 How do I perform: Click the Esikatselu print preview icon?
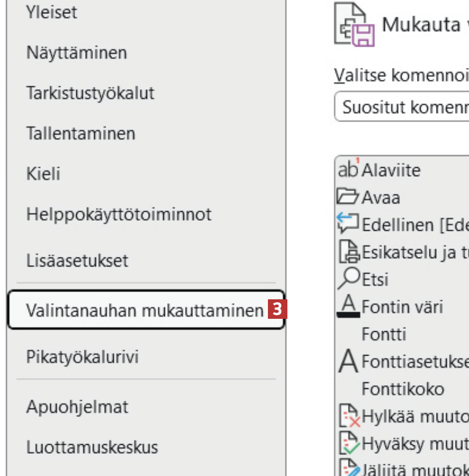pyautogui.click(x=349, y=252)
